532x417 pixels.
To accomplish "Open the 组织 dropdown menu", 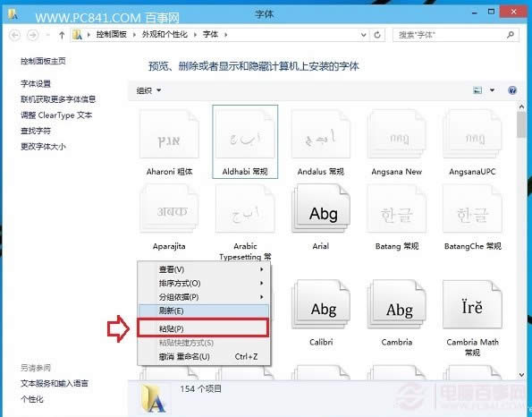I will click(x=148, y=90).
